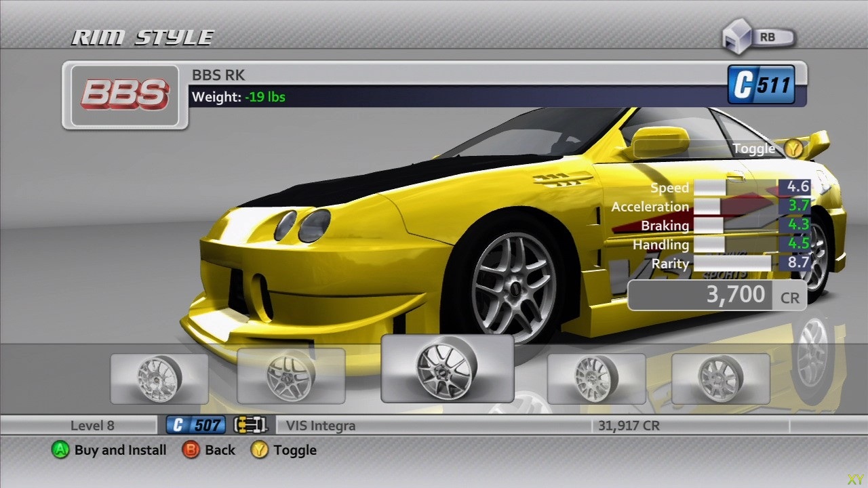Click the Y icon beside the stats Toggle
The width and height of the screenshot is (868, 488).
tap(793, 148)
